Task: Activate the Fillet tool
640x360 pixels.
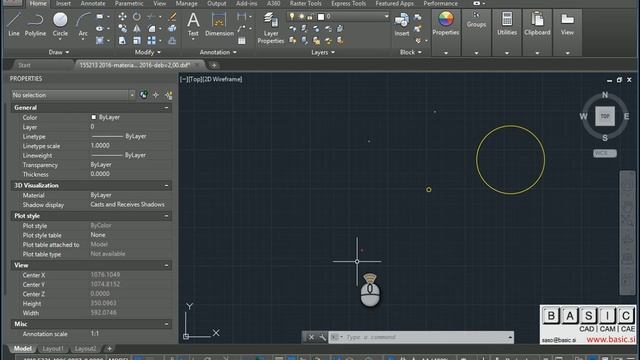Action: point(151,28)
